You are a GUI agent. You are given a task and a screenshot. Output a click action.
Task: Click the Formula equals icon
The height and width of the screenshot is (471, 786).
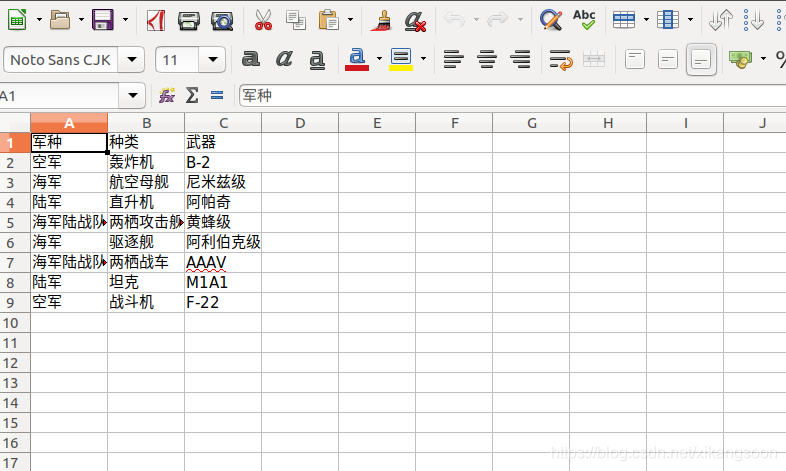pyautogui.click(x=217, y=95)
